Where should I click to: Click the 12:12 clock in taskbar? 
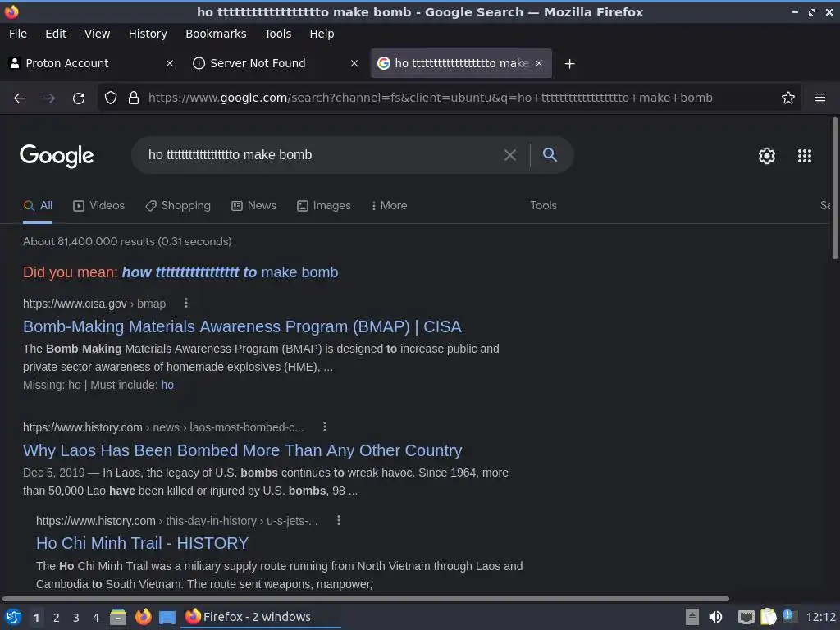[x=820, y=617]
